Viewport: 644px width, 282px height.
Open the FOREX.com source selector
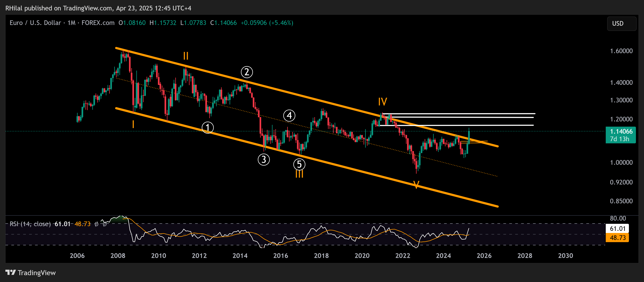(97, 23)
